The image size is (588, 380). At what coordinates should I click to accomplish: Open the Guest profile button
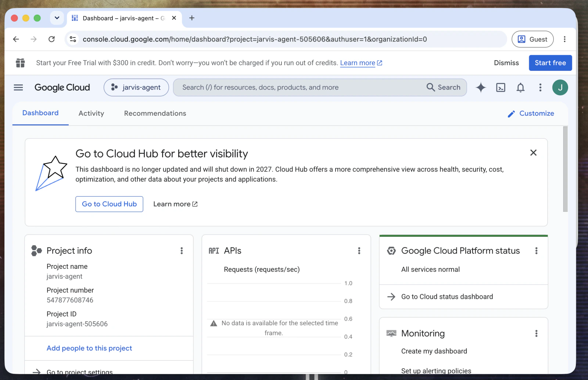click(x=533, y=39)
